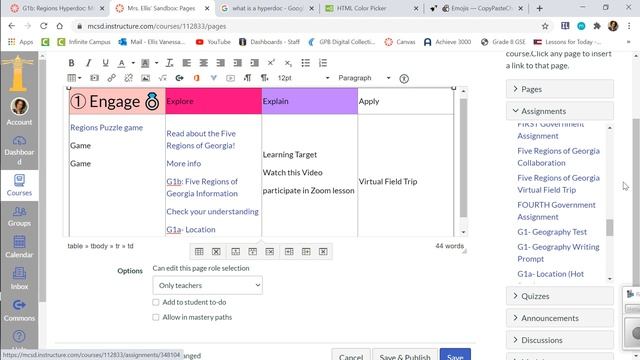The height and width of the screenshot is (360, 640).
Task: Apply subscript formatting
Action: coord(288,63)
